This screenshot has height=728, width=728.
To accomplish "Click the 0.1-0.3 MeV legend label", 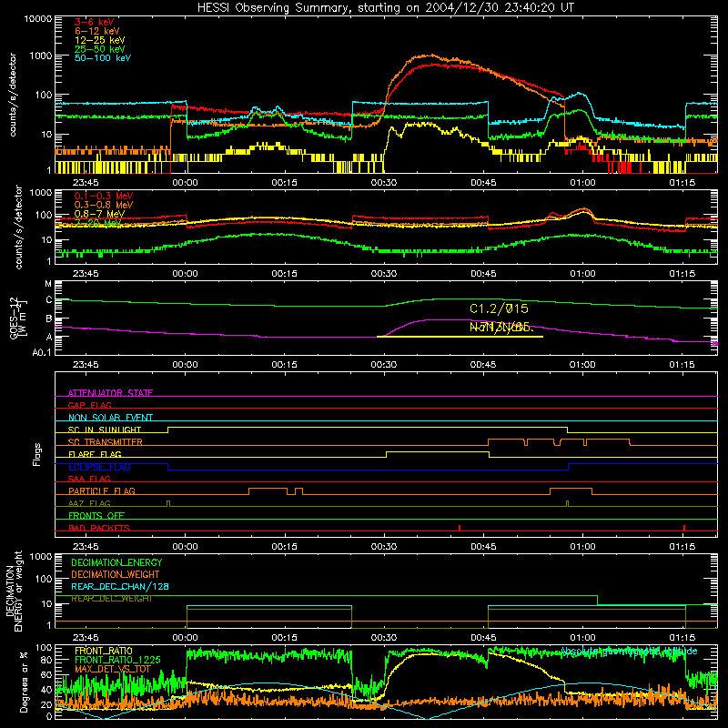I will [x=104, y=196].
